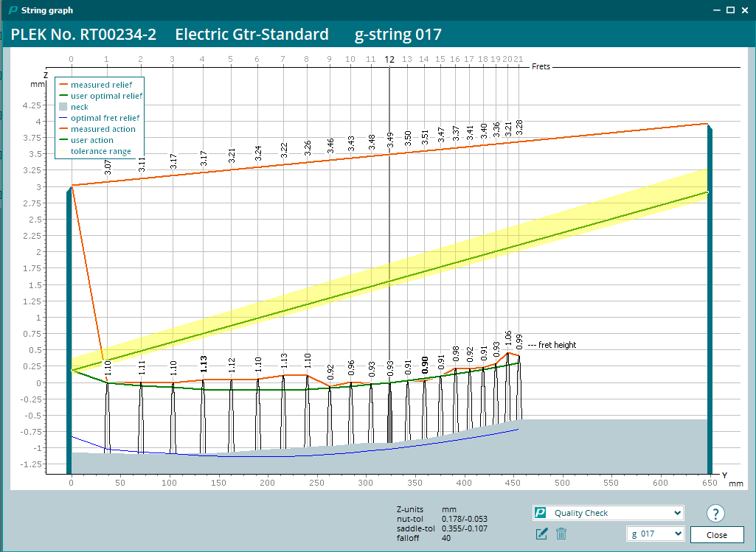756x552 pixels.
Task: Click fret 9 label on Frets axis
Action: [x=329, y=59]
